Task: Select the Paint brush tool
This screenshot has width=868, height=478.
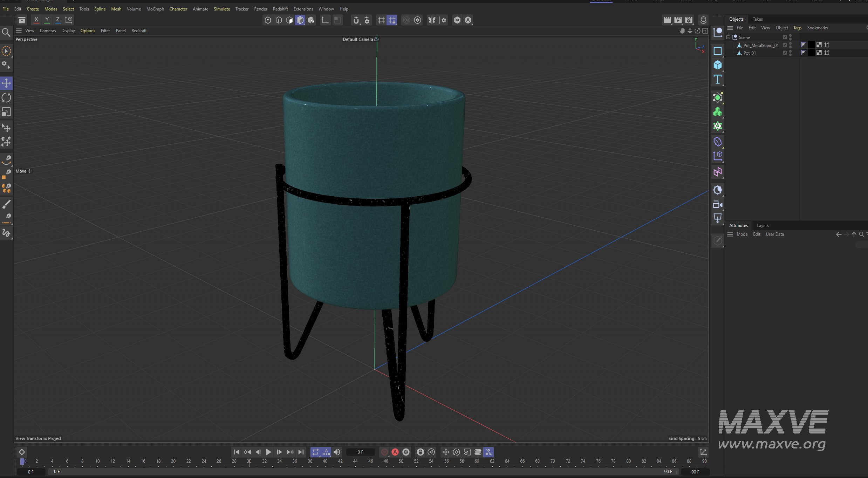Action: pyautogui.click(x=6, y=204)
